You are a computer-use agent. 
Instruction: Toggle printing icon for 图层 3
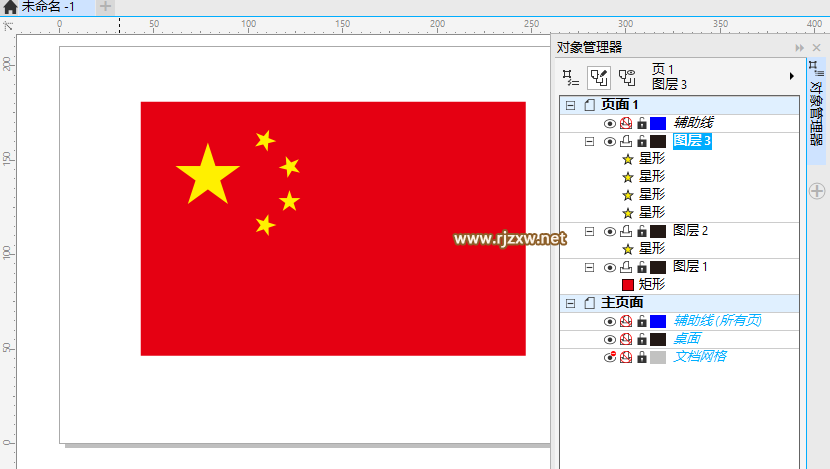pyautogui.click(x=626, y=141)
